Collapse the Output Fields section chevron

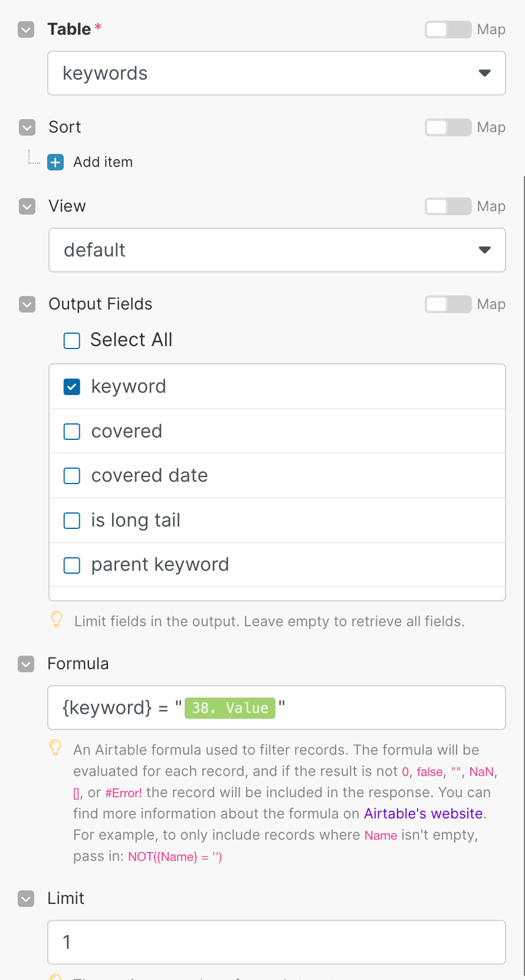pyautogui.click(x=27, y=304)
